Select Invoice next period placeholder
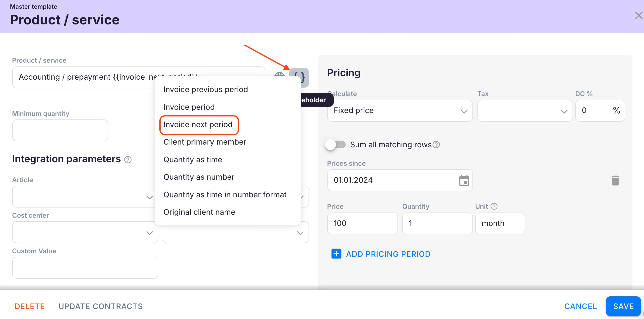This screenshot has height=319, width=644. (x=198, y=124)
